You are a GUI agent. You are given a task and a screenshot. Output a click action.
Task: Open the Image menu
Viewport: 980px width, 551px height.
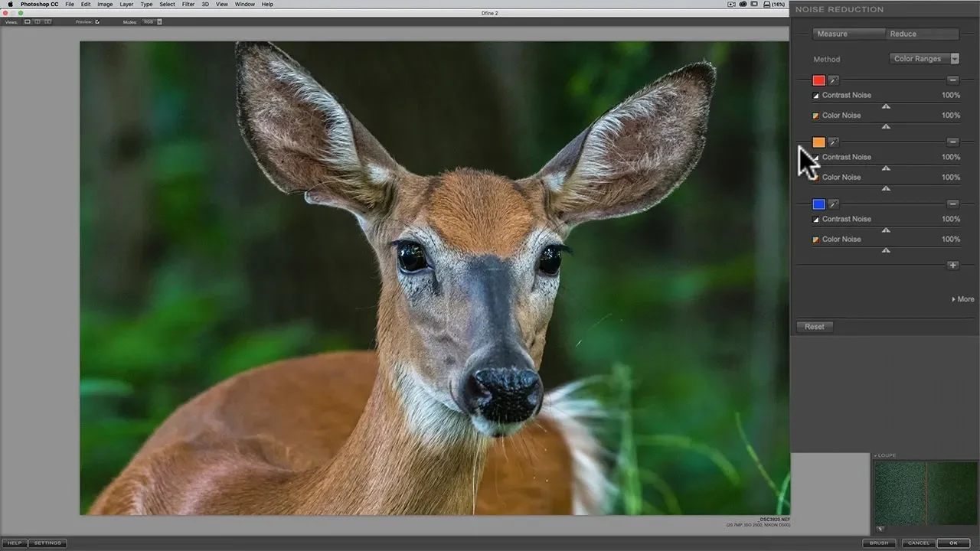pos(105,5)
